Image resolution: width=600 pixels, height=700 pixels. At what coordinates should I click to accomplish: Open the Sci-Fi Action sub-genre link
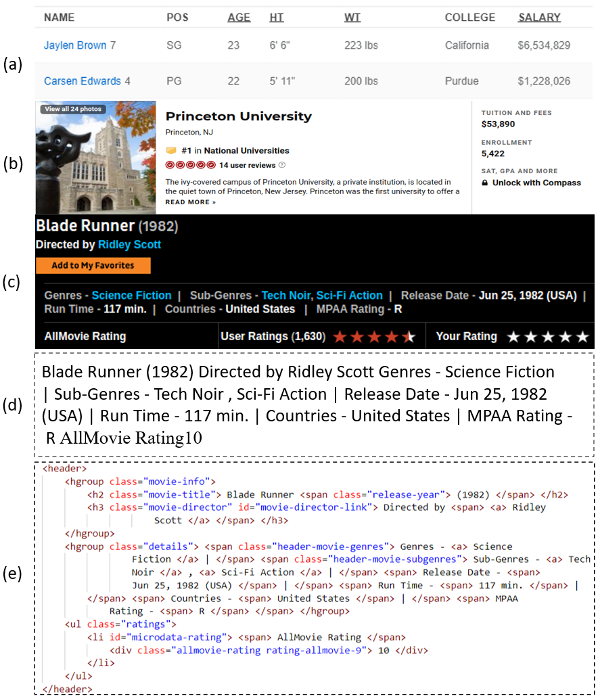point(350,296)
